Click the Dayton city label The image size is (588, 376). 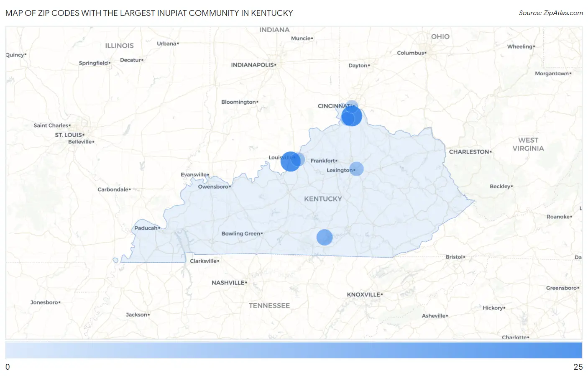(x=358, y=65)
